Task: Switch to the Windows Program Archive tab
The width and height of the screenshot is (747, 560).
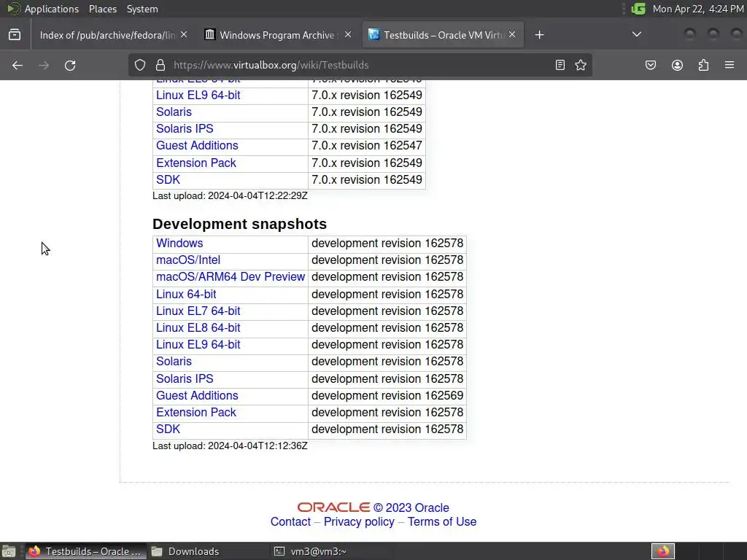Action: (278, 35)
